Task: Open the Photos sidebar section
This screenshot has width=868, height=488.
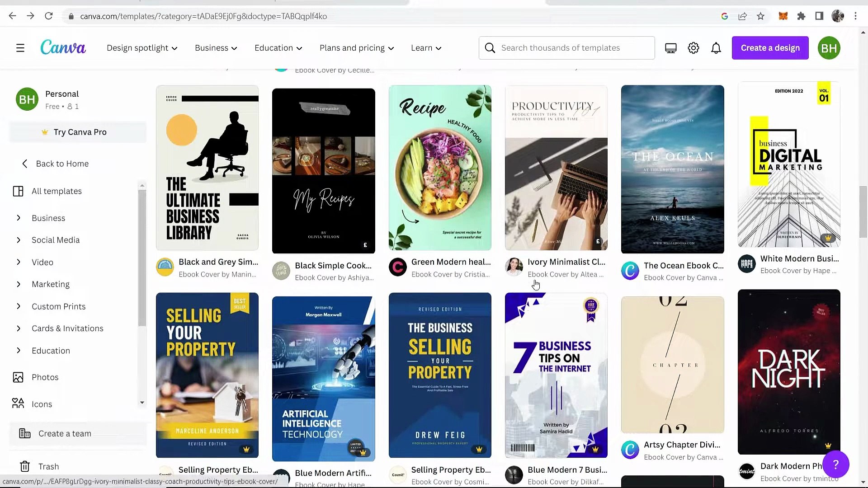Action: [45, 377]
